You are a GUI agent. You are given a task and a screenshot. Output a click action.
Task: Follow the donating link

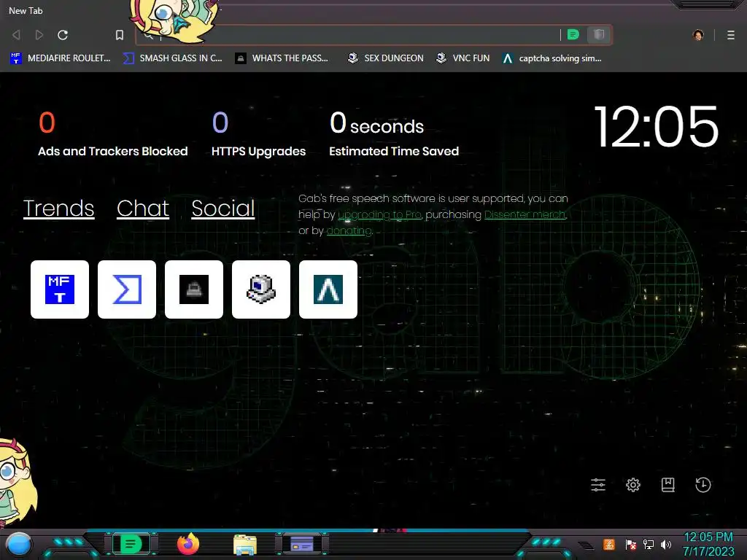point(349,231)
